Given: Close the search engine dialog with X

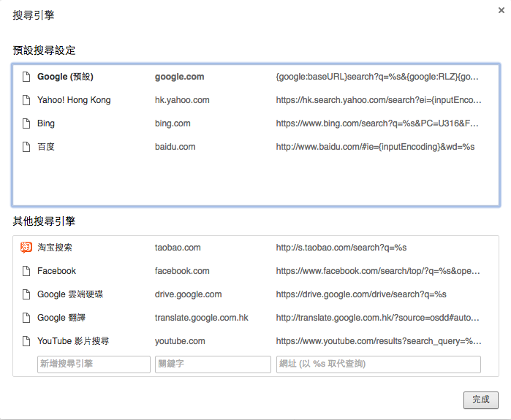Looking at the screenshot, I should coord(499,11).
